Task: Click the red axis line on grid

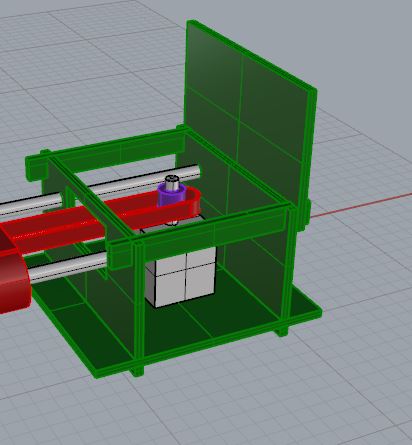Action: [x=361, y=206]
